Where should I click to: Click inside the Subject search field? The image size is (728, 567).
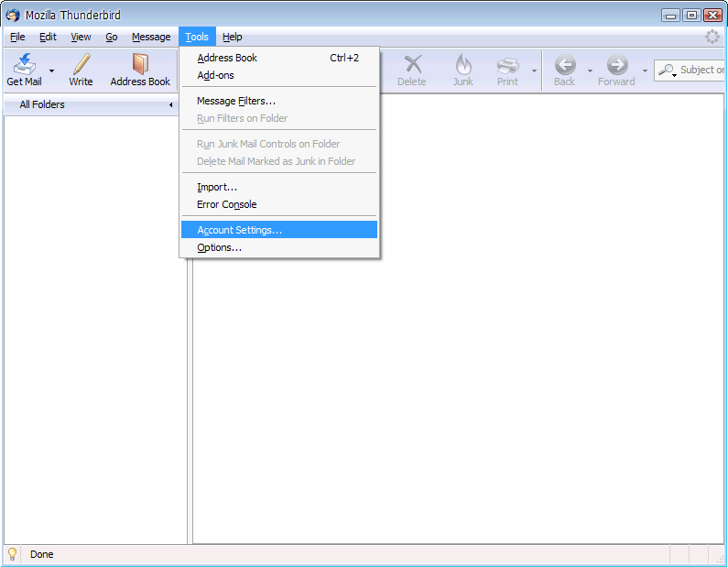701,70
